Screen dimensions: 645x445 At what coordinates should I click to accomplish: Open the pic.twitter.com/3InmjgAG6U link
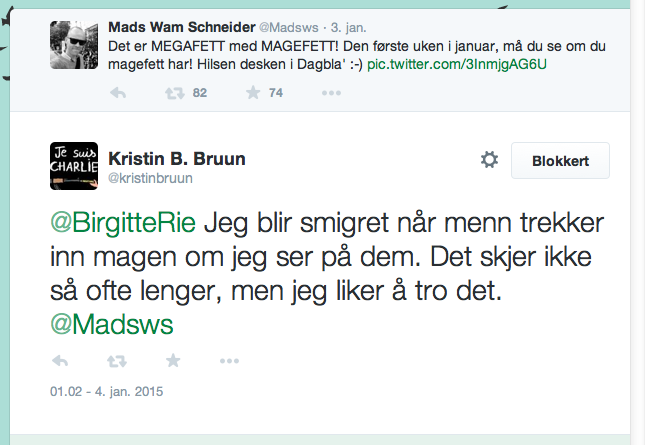point(457,65)
